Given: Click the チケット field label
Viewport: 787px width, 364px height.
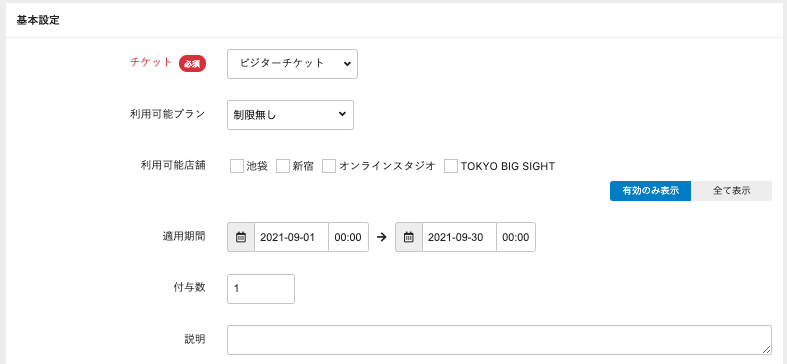Looking at the screenshot, I should point(151,63).
